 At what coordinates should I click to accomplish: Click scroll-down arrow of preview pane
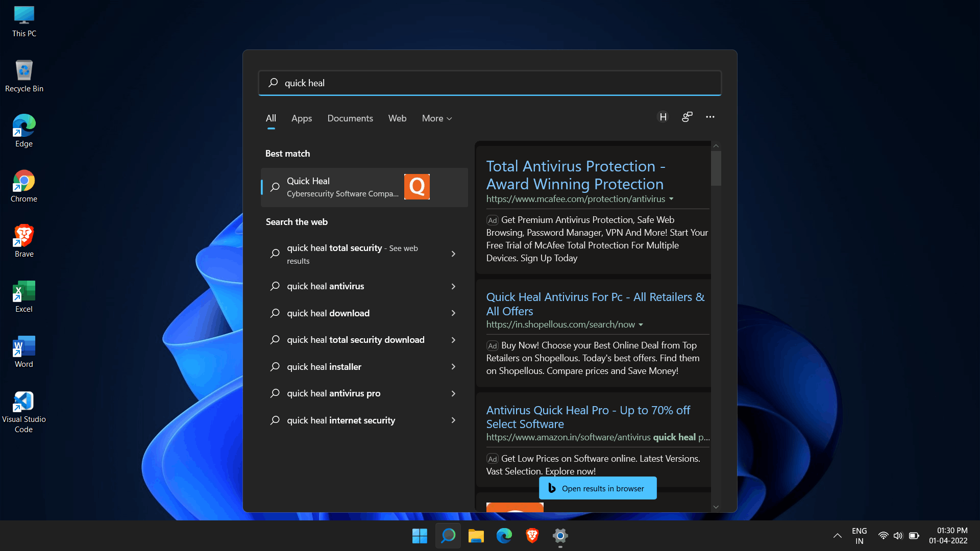pyautogui.click(x=716, y=507)
